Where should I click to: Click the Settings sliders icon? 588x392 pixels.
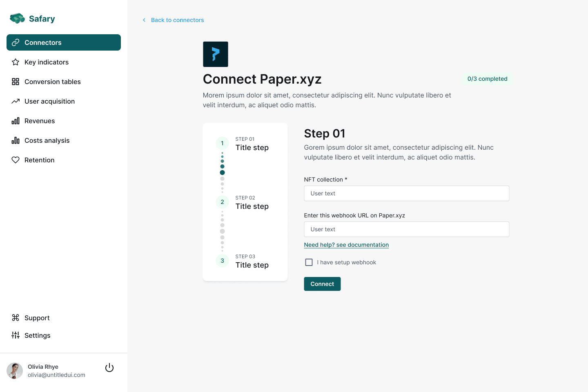[16, 335]
